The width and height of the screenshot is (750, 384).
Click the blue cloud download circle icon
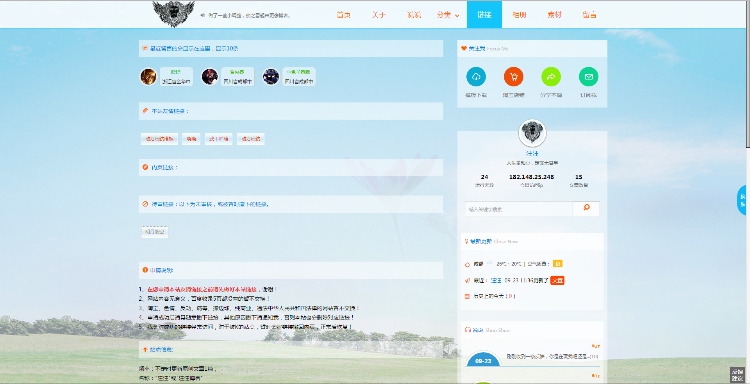tap(476, 77)
